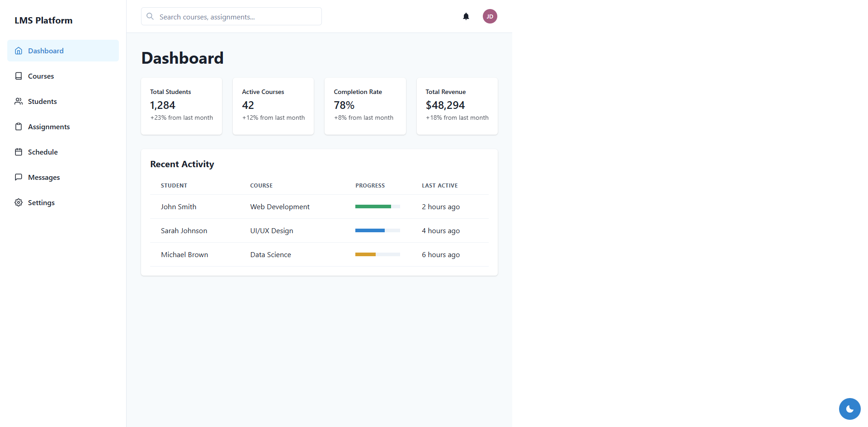Click the Schedule calendar icon
This screenshot has height=427, width=868.
coord(19,152)
